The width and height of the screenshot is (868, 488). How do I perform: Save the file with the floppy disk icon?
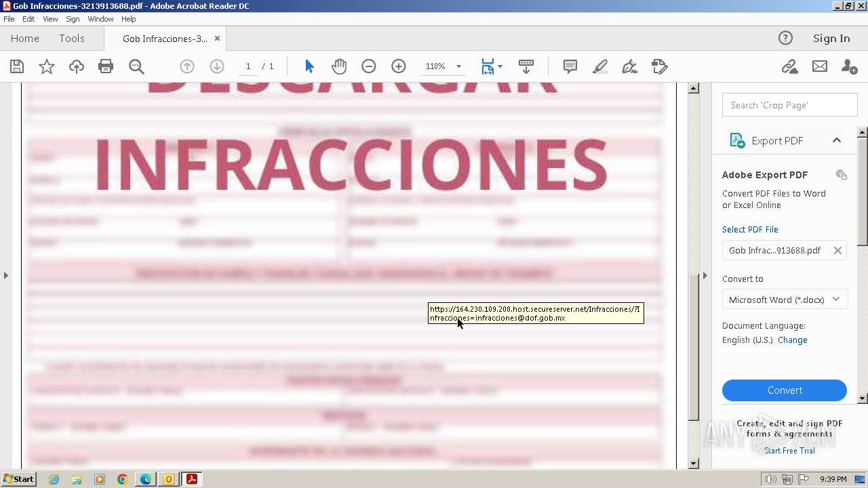pyautogui.click(x=17, y=66)
